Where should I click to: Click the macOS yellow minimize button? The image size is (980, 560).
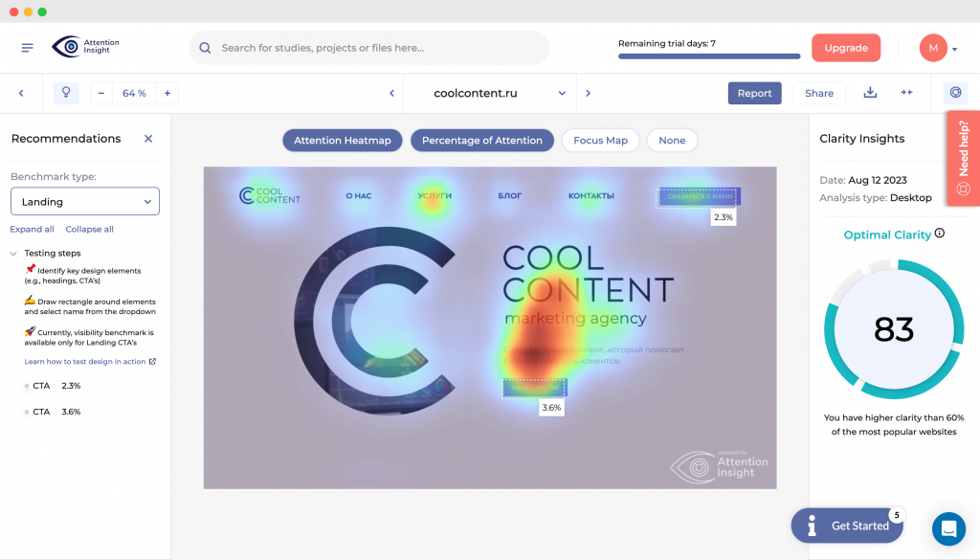(x=28, y=11)
